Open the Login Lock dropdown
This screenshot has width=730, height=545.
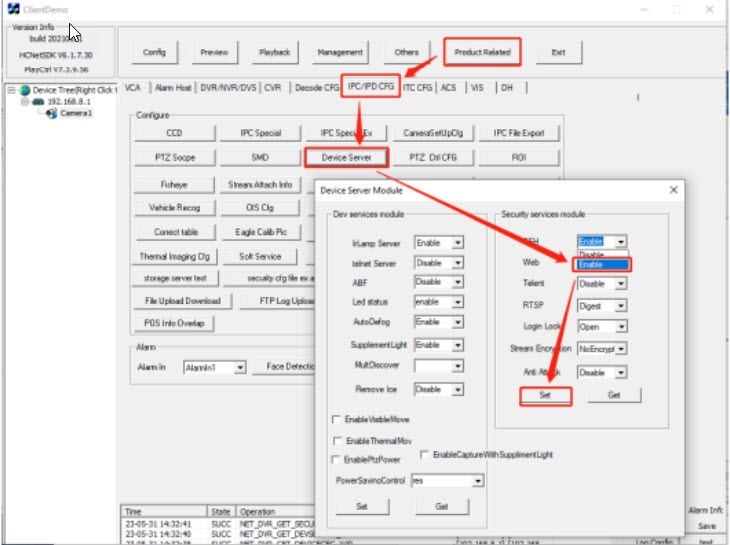[620, 327]
